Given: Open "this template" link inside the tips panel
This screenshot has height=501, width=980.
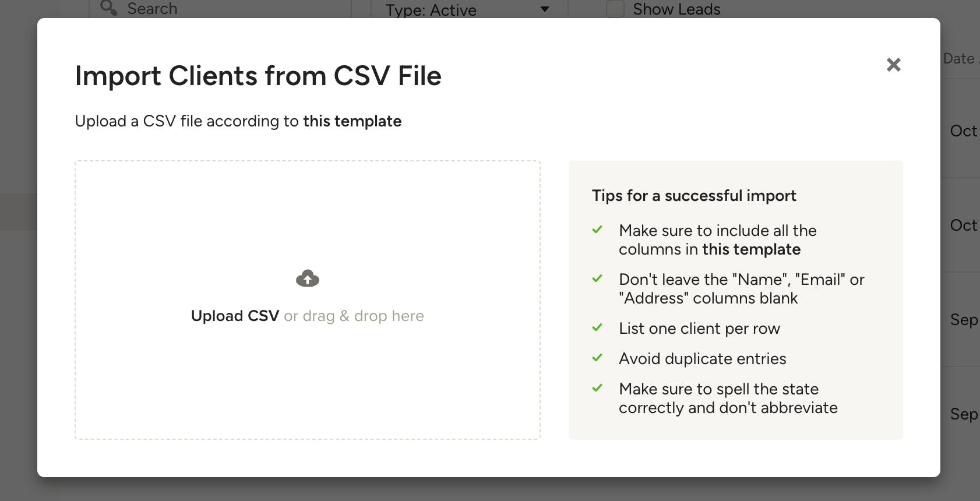Looking at the screenshot, I should [x=751, y=249].
